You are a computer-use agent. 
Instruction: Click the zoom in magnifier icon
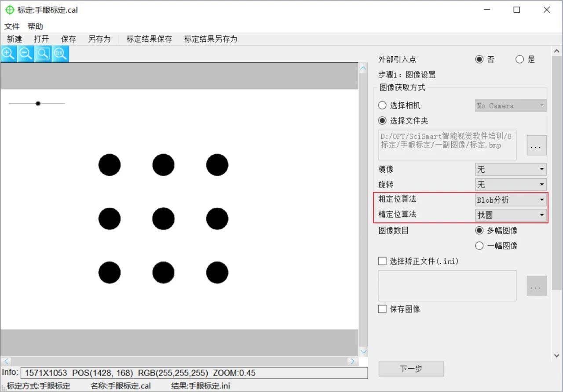[8, 54]
